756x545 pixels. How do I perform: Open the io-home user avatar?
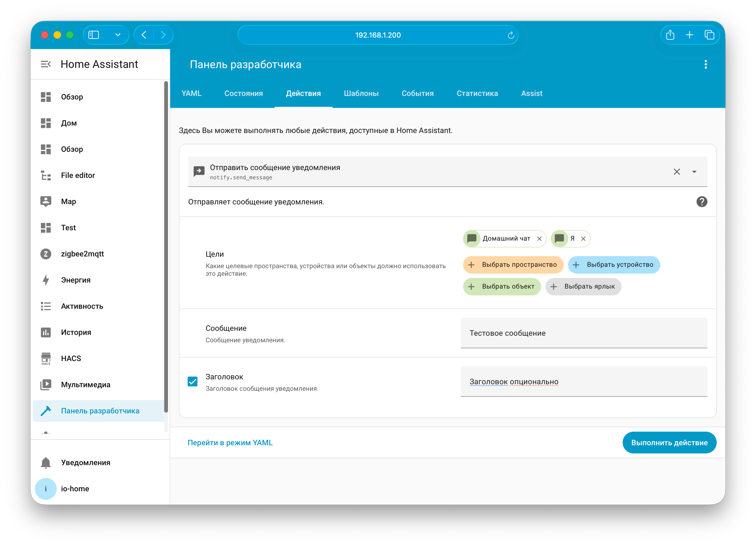pos(46,489)
